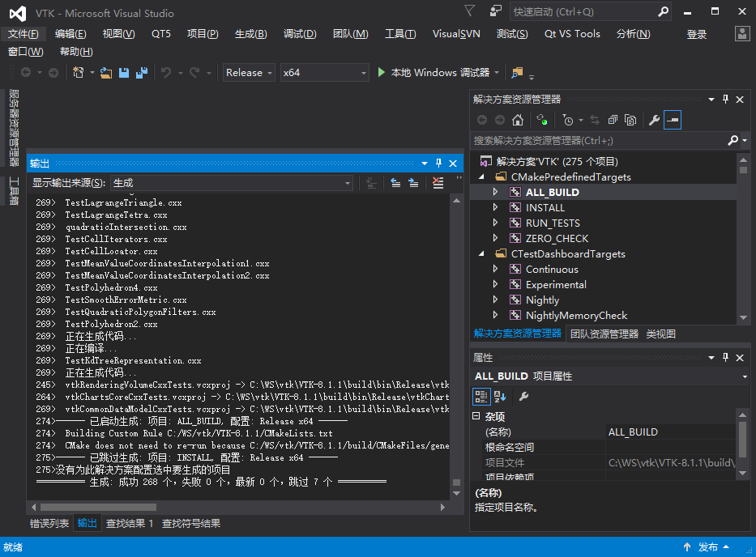Expand the INSTALL project node

(496, 208)
